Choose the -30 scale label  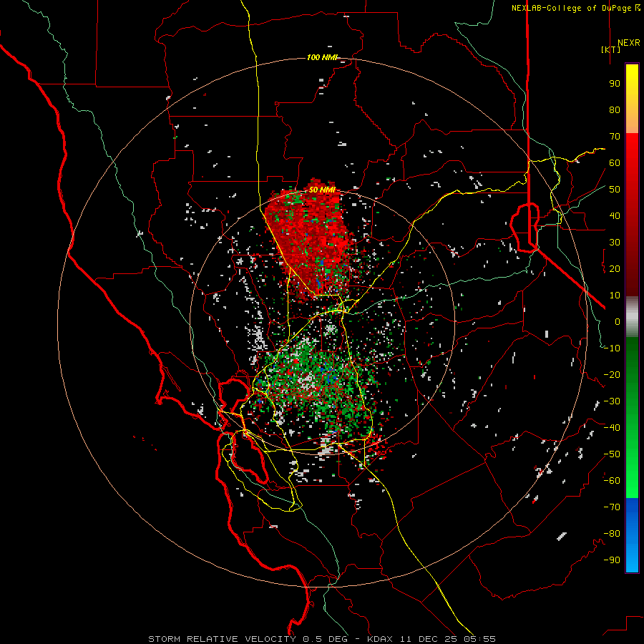[x=612, y=401]
